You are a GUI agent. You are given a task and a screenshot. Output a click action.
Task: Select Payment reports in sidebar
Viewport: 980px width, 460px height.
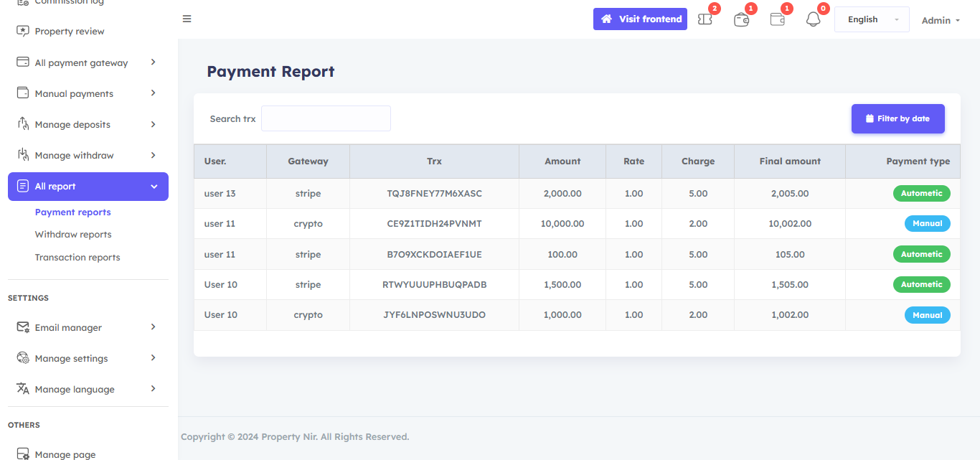[x=73, y=212]
